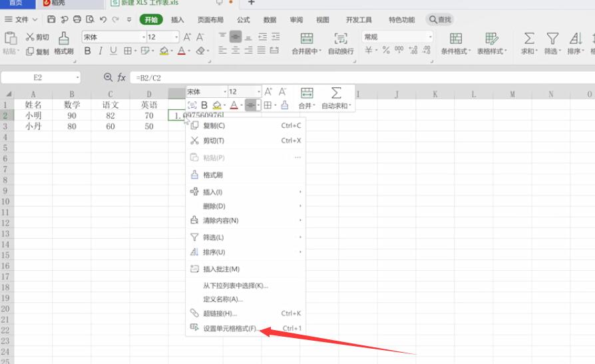This screenshot has width=595, height=364.
Task: Choose Copy from context menu
Action: (x=246, y=126)
